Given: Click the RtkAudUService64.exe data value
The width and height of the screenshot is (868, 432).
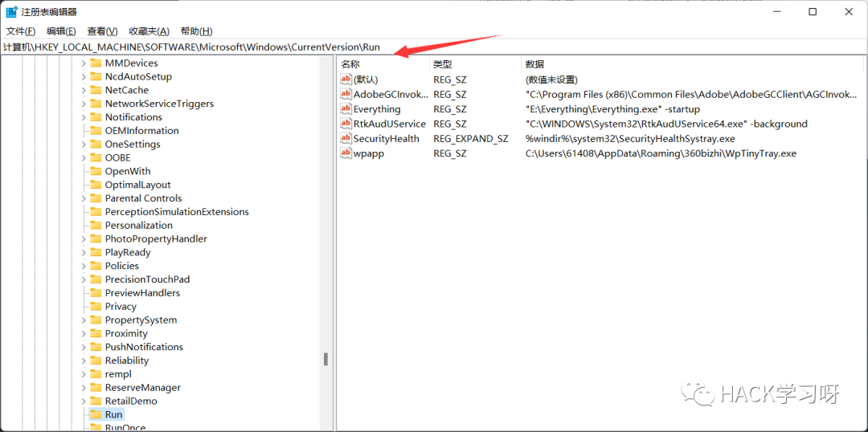Looking at the screenshot, I should tap(666, 124).
